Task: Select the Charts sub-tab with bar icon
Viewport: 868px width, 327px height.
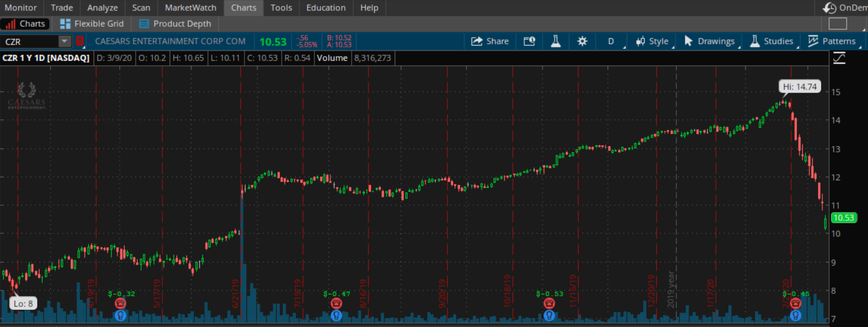Action: (x=26, y=24)
